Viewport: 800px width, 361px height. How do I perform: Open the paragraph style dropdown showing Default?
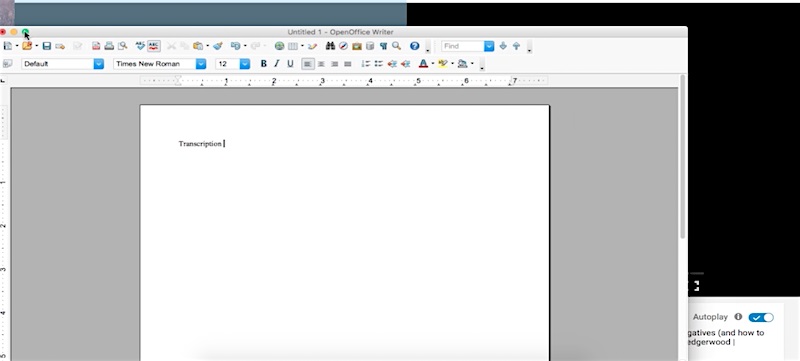click(98, 64)
